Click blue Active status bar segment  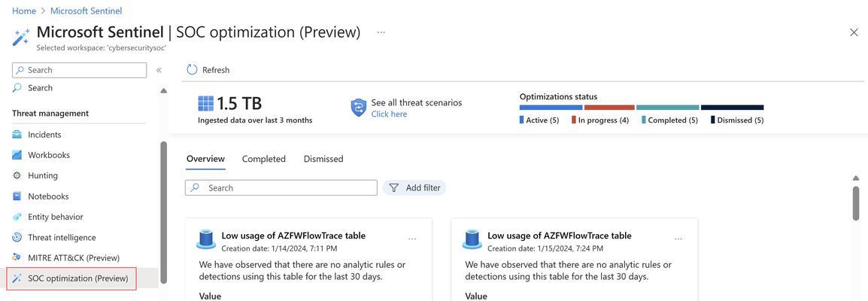pyautogui.click(x=551, y=108)
